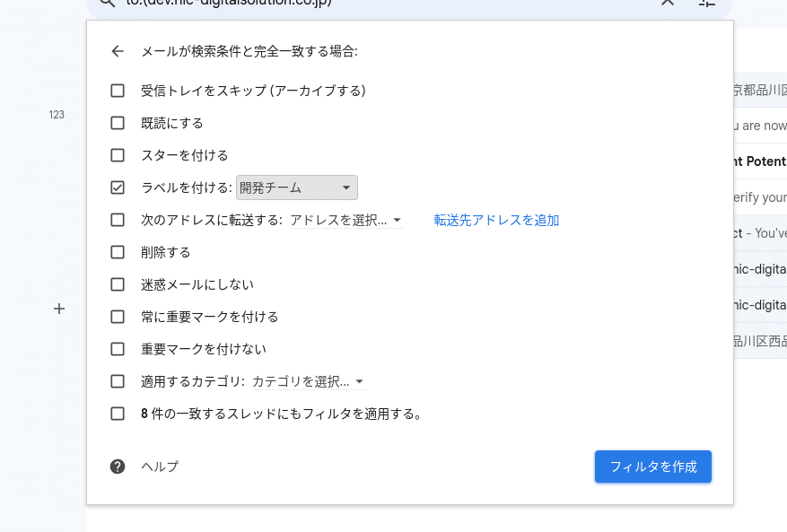Viewport: 787px width, 532px height.
Task: Uncheck the ラベルを付ける option
Action: pos(117,188)
